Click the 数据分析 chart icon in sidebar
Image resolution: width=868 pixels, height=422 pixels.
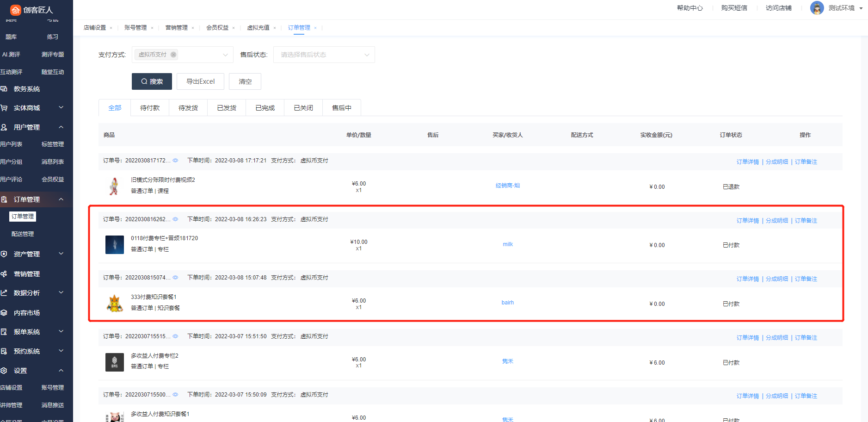coord(4,293)
